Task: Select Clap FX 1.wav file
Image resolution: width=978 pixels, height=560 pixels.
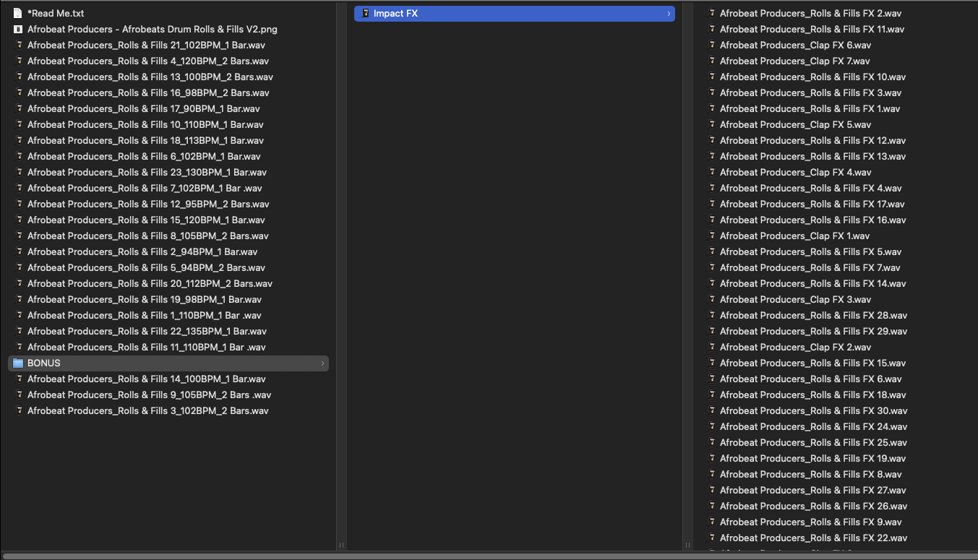Action: pyautogui.click(x=794, y=236)
